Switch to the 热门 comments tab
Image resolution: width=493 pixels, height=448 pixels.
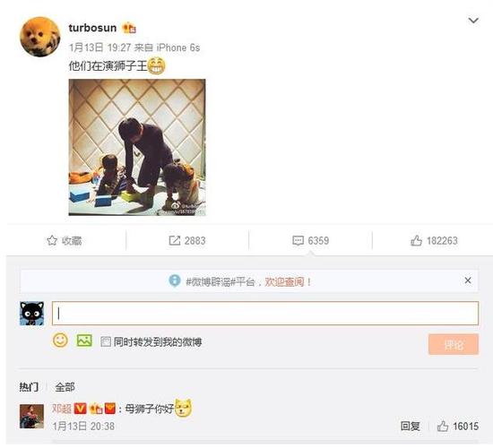(29, 387)
